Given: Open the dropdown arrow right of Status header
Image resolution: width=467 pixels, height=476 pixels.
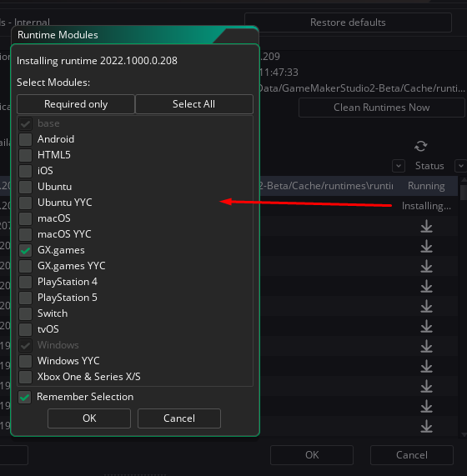Looking at the screenshot, I should 460,166.
